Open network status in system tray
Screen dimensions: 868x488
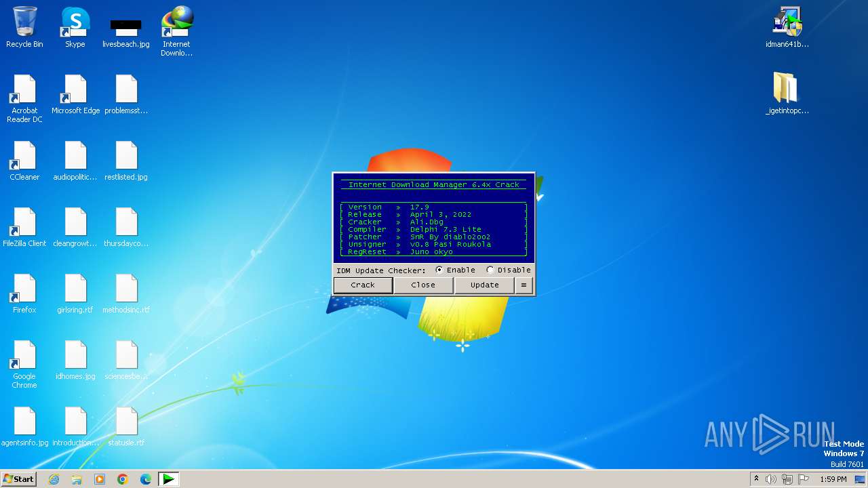pyautogui.click(x=787, y=479)
